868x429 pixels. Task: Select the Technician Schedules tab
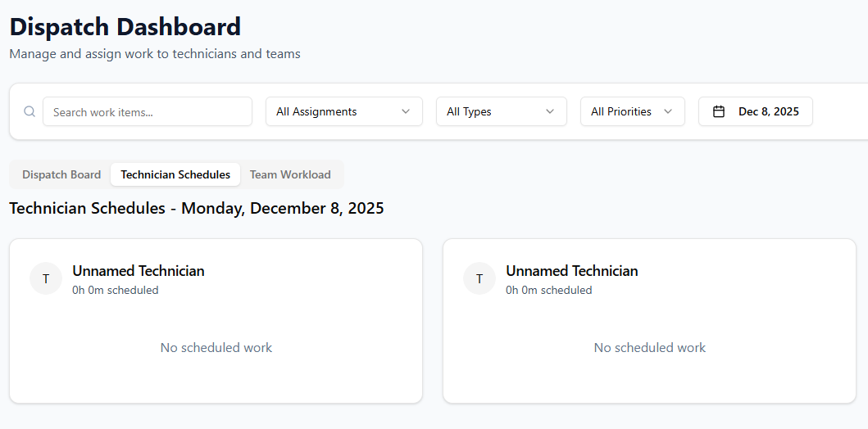(x=175, y=174)
